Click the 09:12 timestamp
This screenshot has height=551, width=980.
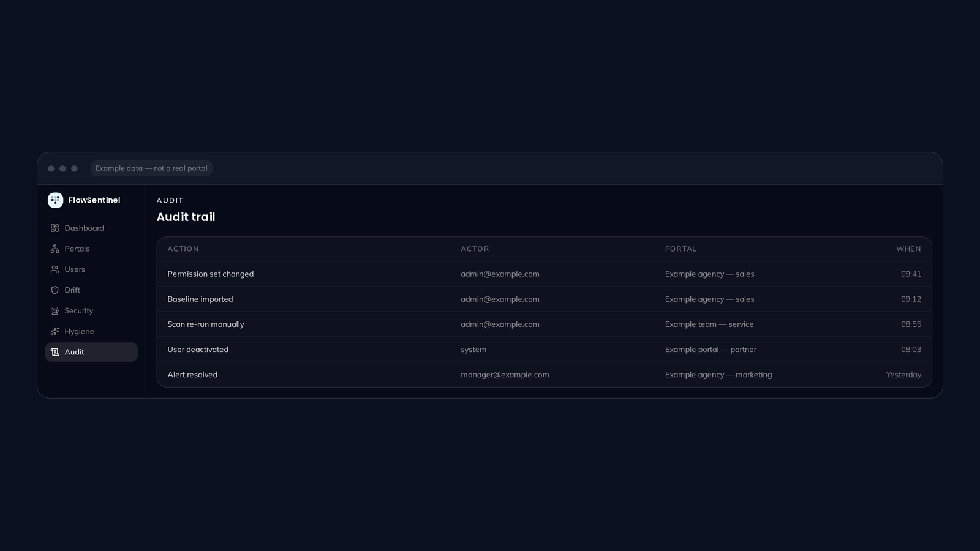(911, 299)
